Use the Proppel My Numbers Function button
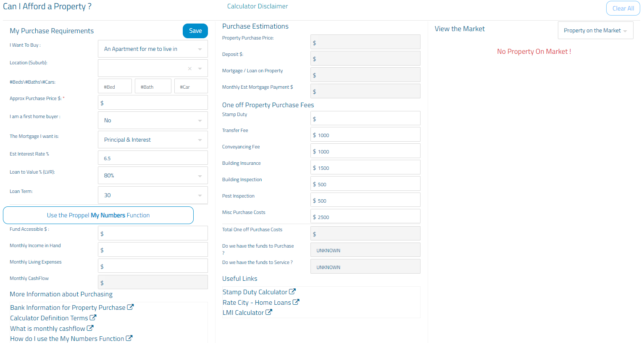This screenshot has width=644, height=343. 98,215
